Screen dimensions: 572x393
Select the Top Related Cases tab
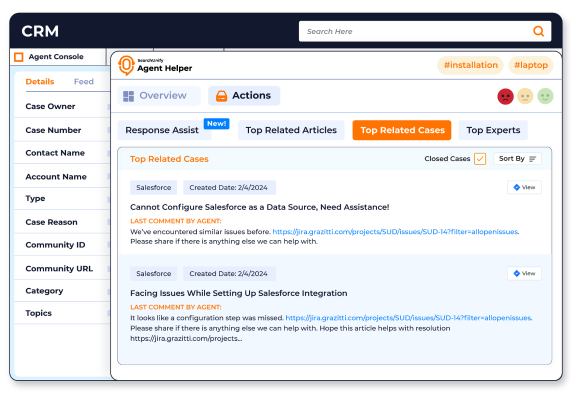click(x=402, y=130)
